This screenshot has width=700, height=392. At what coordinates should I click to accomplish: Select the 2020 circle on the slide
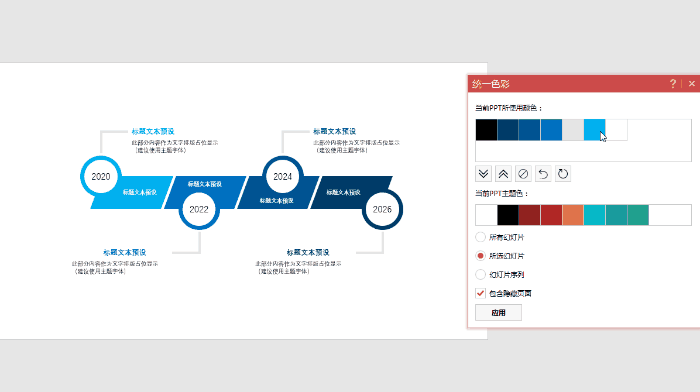(x=101, y=177)
